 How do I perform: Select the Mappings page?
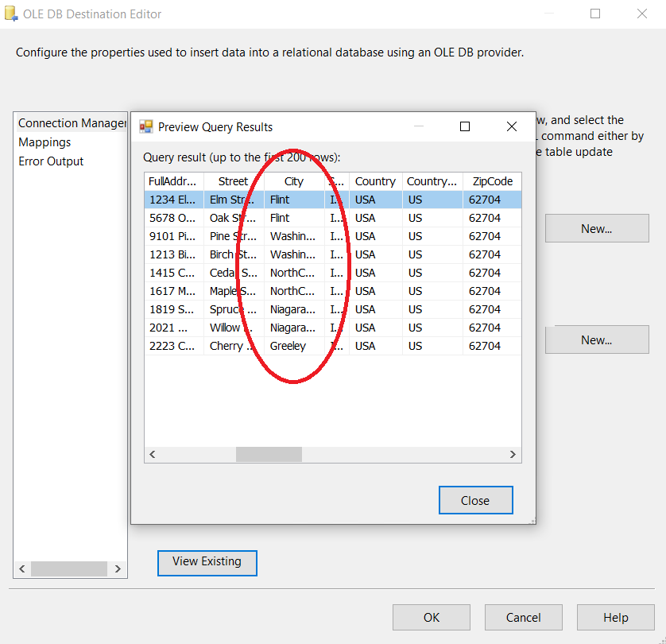point(45,142)
